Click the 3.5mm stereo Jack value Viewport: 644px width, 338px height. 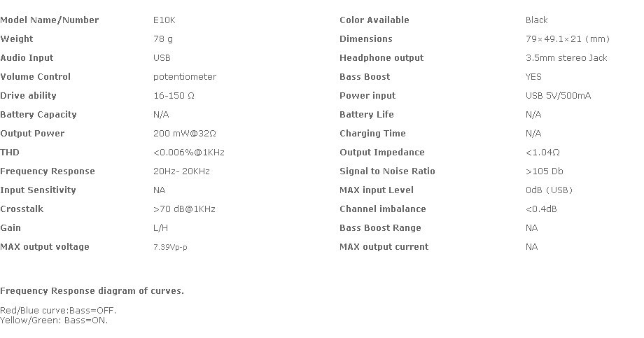[x=566, y=58]
